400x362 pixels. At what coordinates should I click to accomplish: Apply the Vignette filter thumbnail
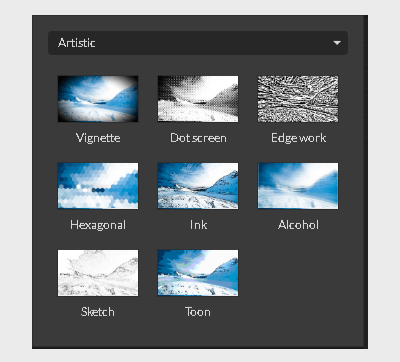[x=98, y=99]
